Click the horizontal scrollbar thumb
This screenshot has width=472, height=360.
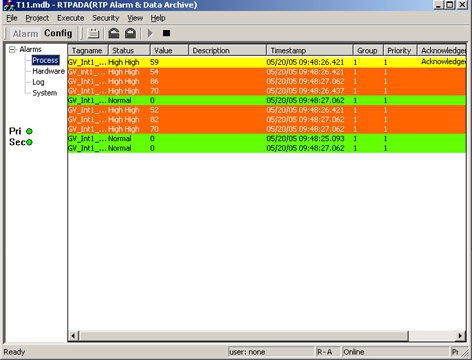[243, 336]
